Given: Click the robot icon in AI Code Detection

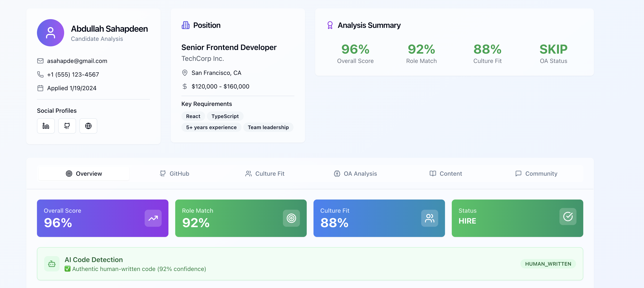Looking at the screenshot, I should 52,264.
